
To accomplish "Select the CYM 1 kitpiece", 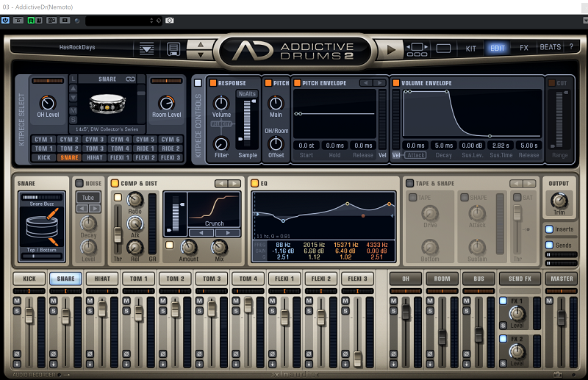I will pos(43,139).
